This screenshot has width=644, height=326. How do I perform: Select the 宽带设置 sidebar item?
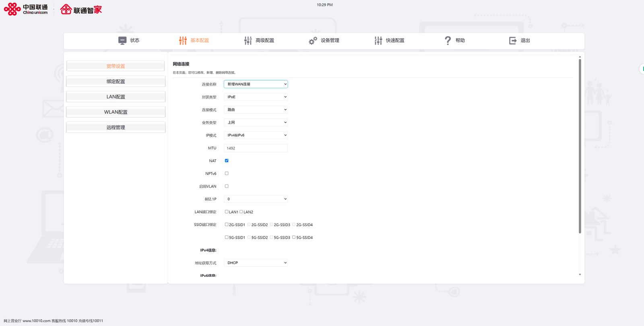tap(116, 66)
